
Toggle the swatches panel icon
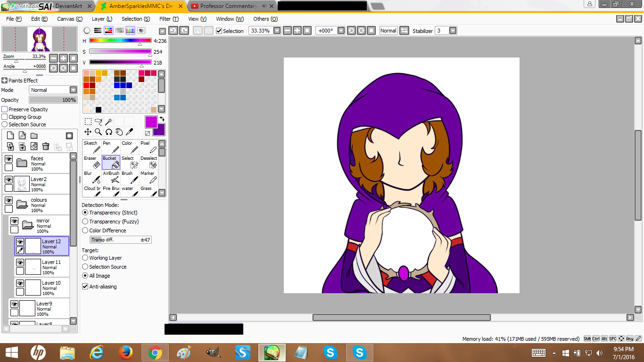(x=130, y=31)
